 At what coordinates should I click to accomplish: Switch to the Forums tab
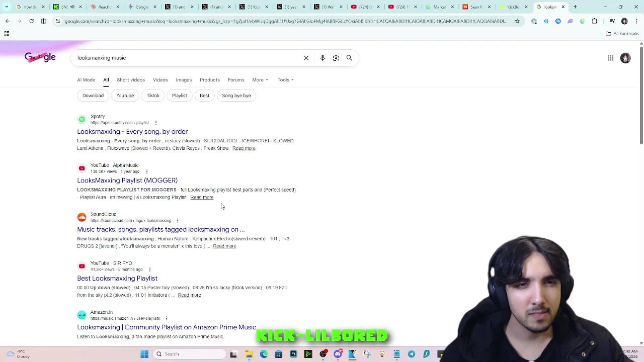click(236, 80)
